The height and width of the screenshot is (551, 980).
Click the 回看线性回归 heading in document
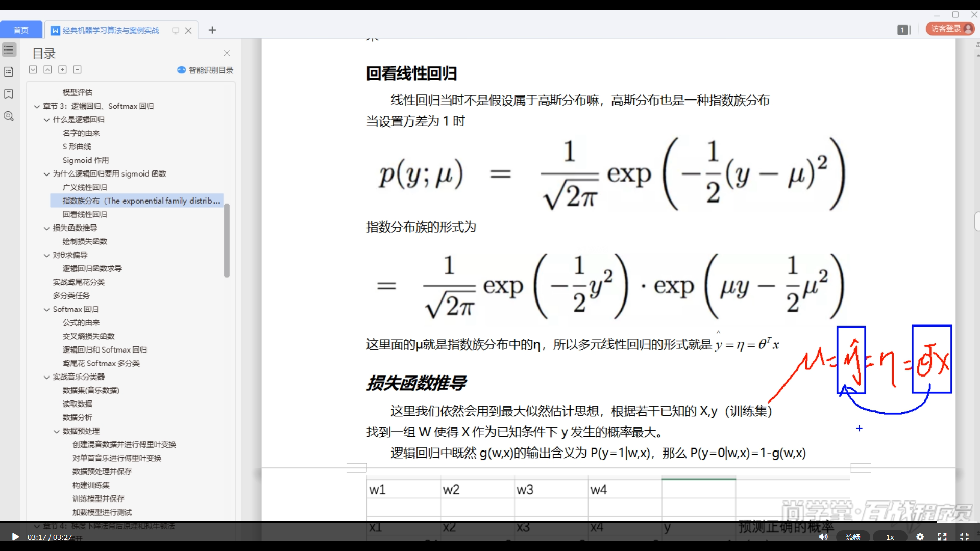411,73
